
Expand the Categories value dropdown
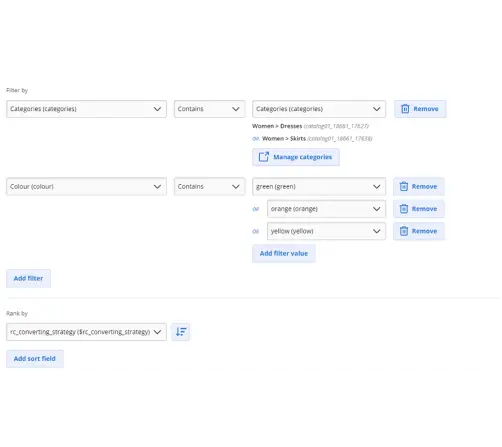(x=319, y=109)
